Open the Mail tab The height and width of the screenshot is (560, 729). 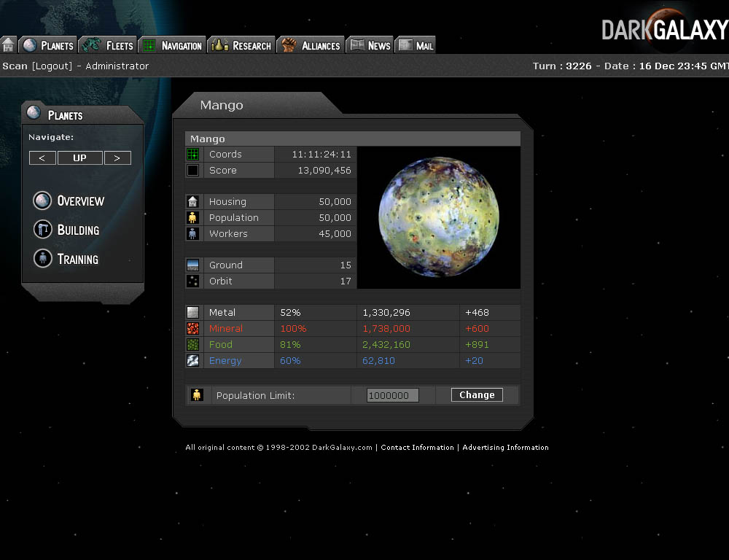(416, 45)
